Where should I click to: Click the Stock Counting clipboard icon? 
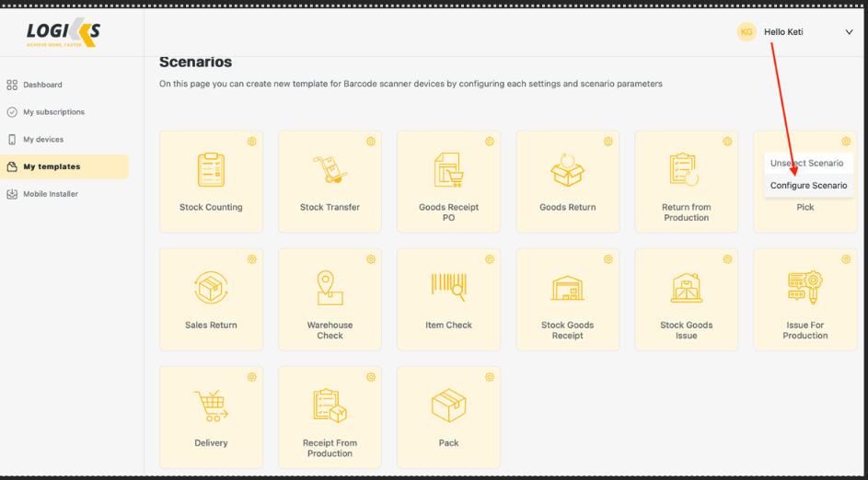point(211,170)
